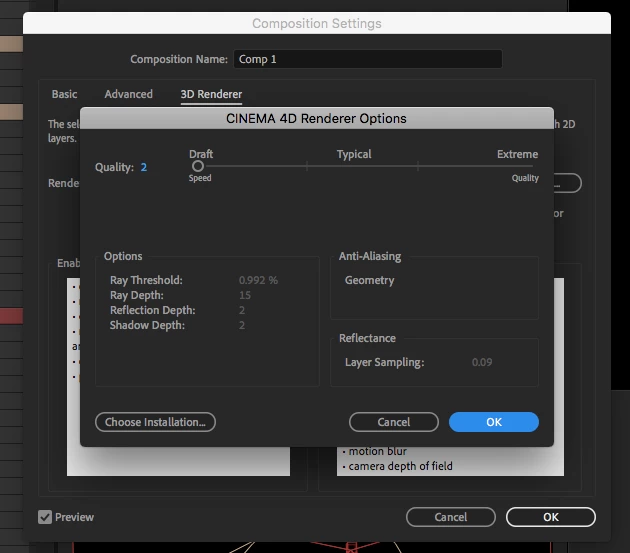Click the Layer Sampling value 0.09
The height and width of the screenshot is (553, 630).
(482, 362)
